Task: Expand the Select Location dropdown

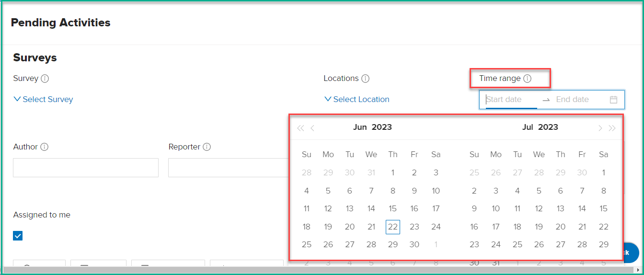Action: pos(357,99)
